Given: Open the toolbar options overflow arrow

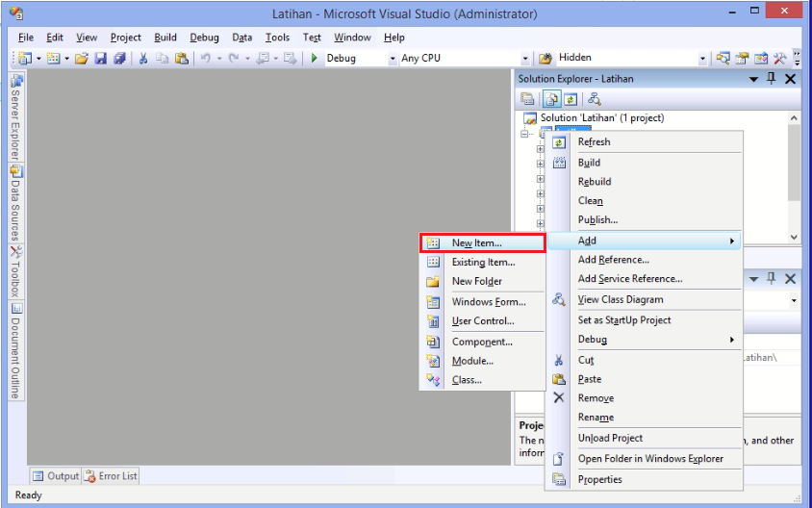Looking at the screenshot, I should (x=797, y=58).
